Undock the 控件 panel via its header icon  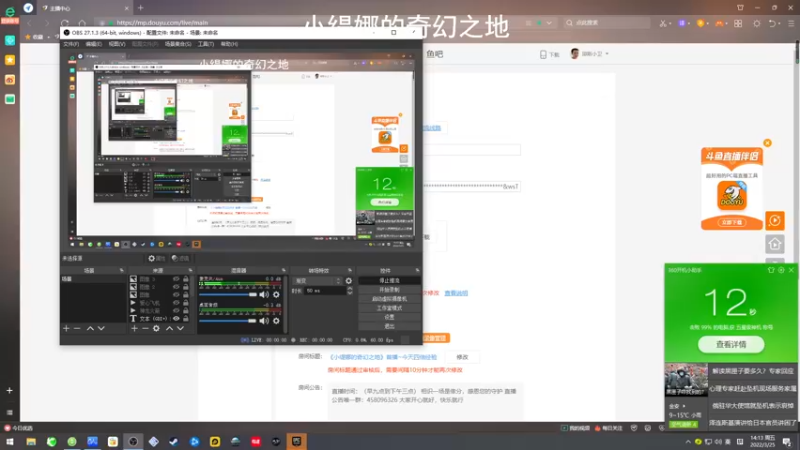[417, 270]
